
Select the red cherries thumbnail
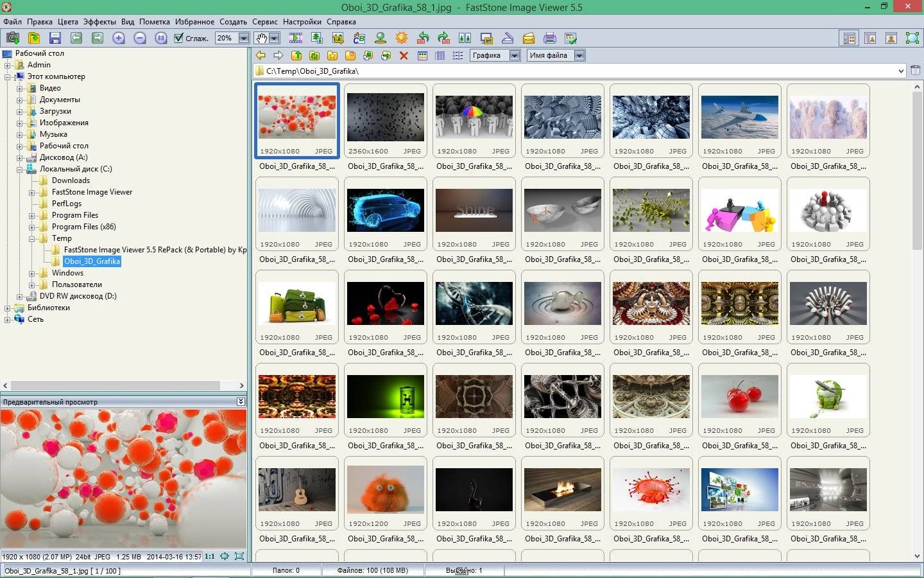740,396
